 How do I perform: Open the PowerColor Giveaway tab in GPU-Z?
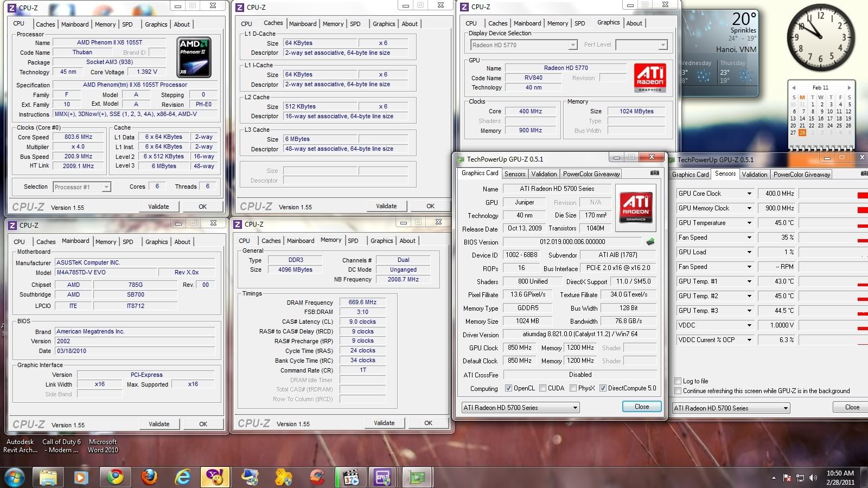tap(591, 174)
